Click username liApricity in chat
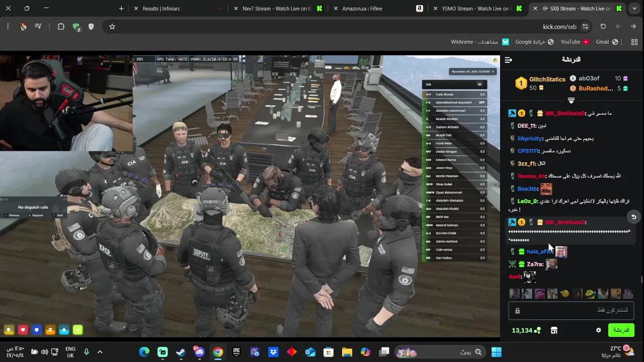This screenshot has height=362, width=644. pos(530,138)
